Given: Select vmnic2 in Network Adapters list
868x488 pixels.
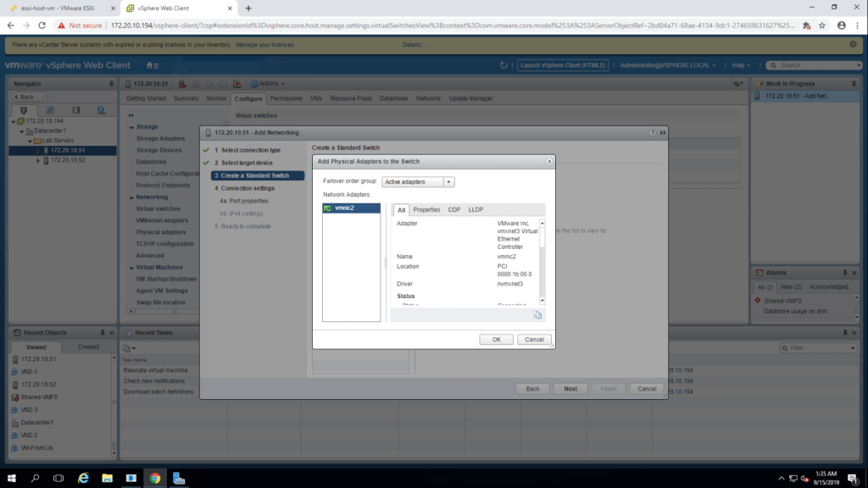Looking at the screenshot, I should [x=347, y=208].
